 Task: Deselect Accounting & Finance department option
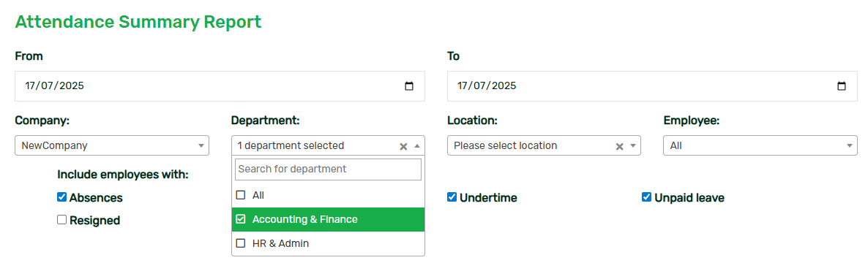pyautogui.click(x=329, y=219)
